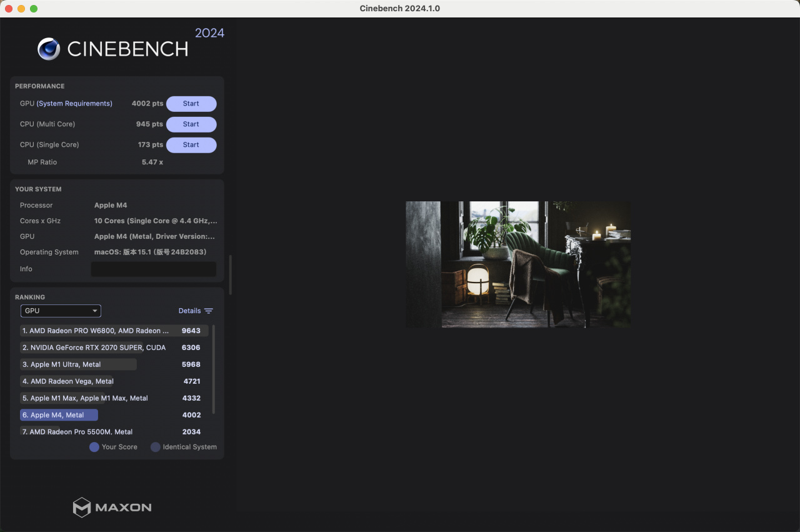Open the System Requirements link
This screenshot has height=532, width=800.
pos(74,104)
